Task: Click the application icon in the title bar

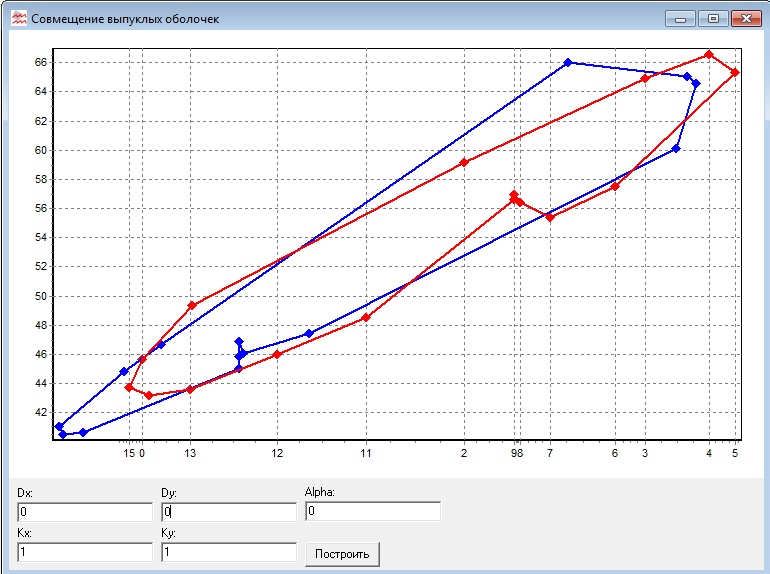Action: click(19, 18)
